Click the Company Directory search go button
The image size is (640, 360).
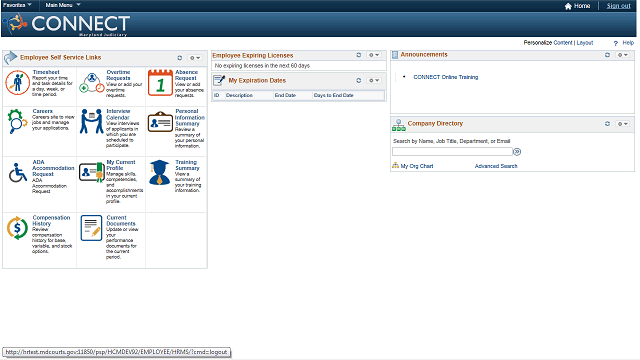click(517, 152)
